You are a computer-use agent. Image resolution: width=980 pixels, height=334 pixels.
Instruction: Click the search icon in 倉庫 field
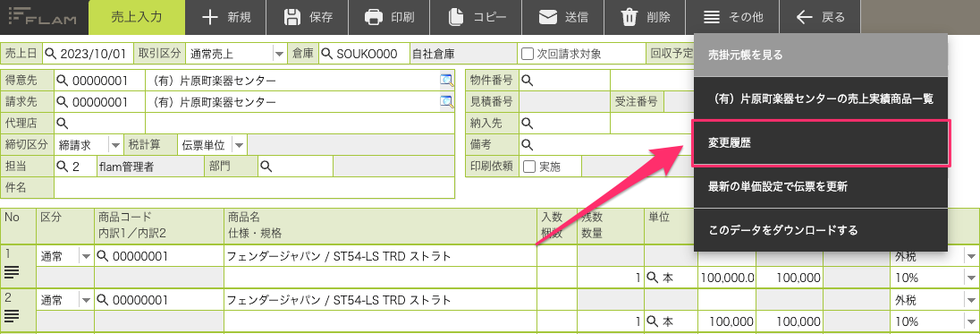(x=327, y=54)
